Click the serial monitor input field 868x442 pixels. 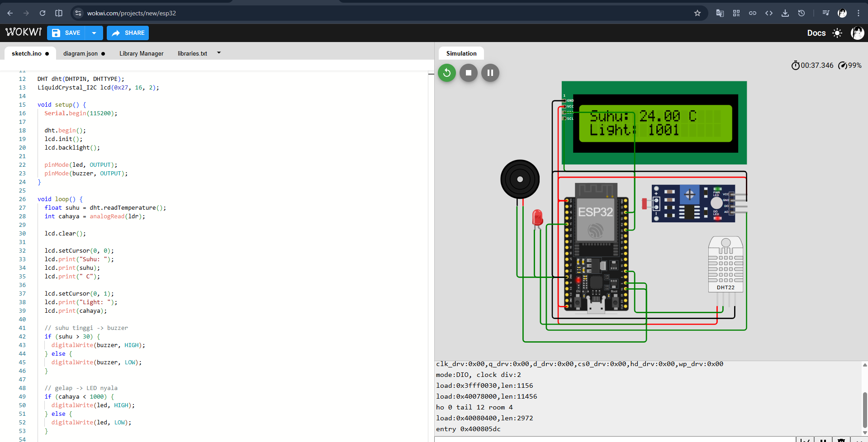click(x=615, y=439)
